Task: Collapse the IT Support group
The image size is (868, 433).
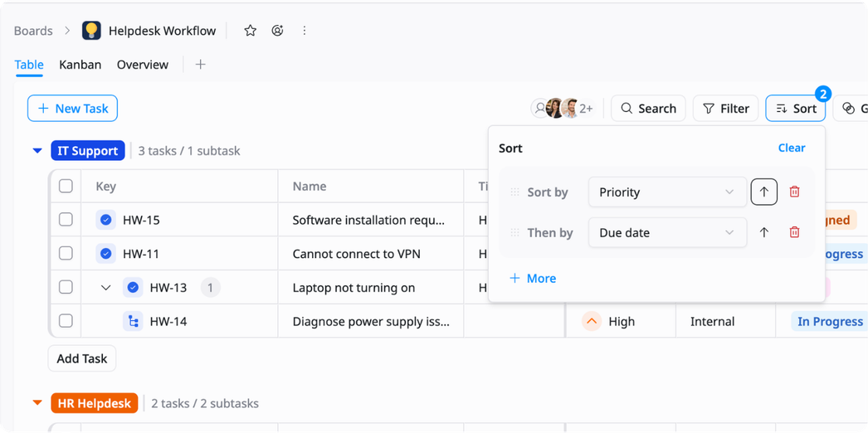Action: (37, 151)
